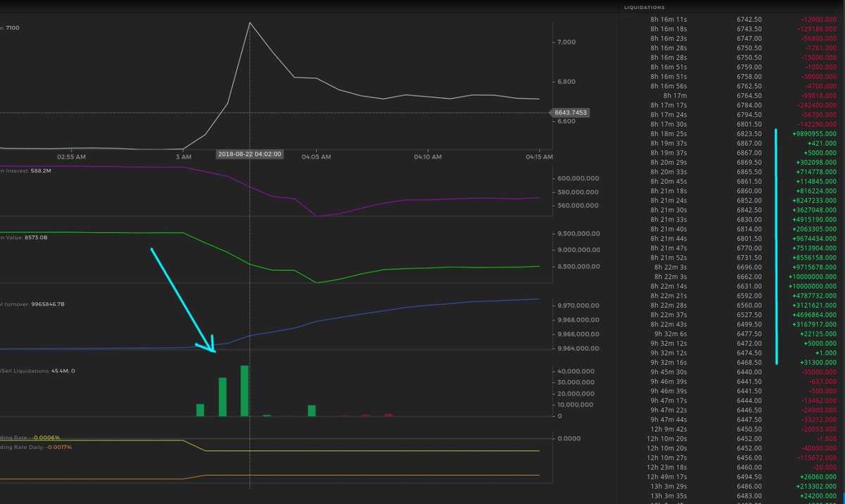This screenshot has height=504, width=845.
Task: Click price 6861.50 in the liquidations list
Action: click(749, 182)
